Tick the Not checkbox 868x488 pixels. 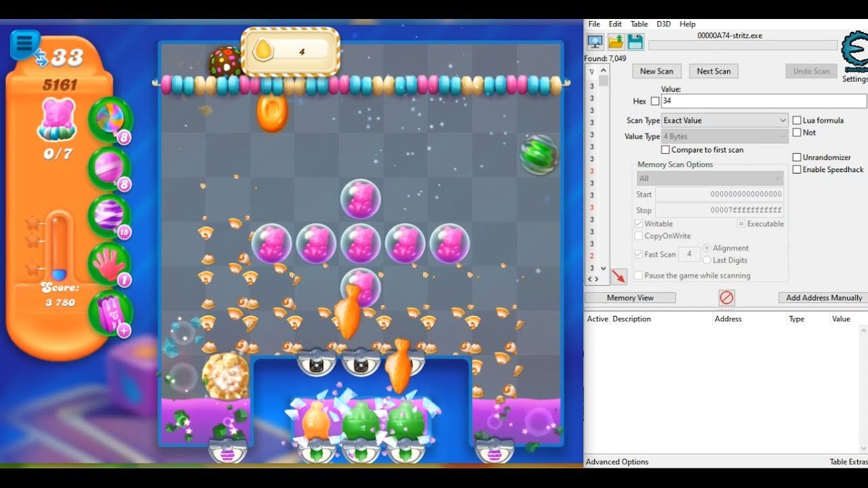[x=797, y=133]
